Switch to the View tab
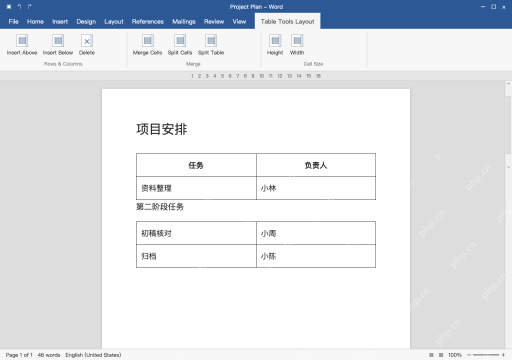The height and width of the screenshot is (360, 512). click(x=239, y=22)
